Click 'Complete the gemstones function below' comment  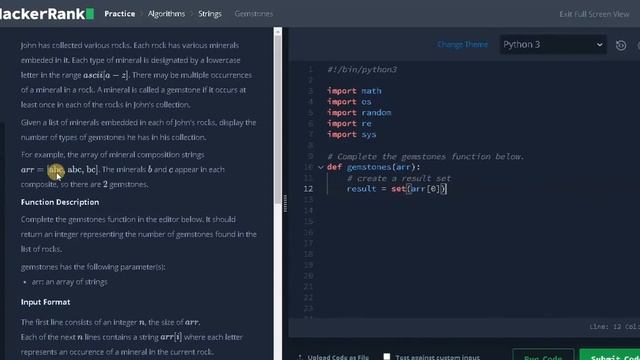click(x=425, y=156)
